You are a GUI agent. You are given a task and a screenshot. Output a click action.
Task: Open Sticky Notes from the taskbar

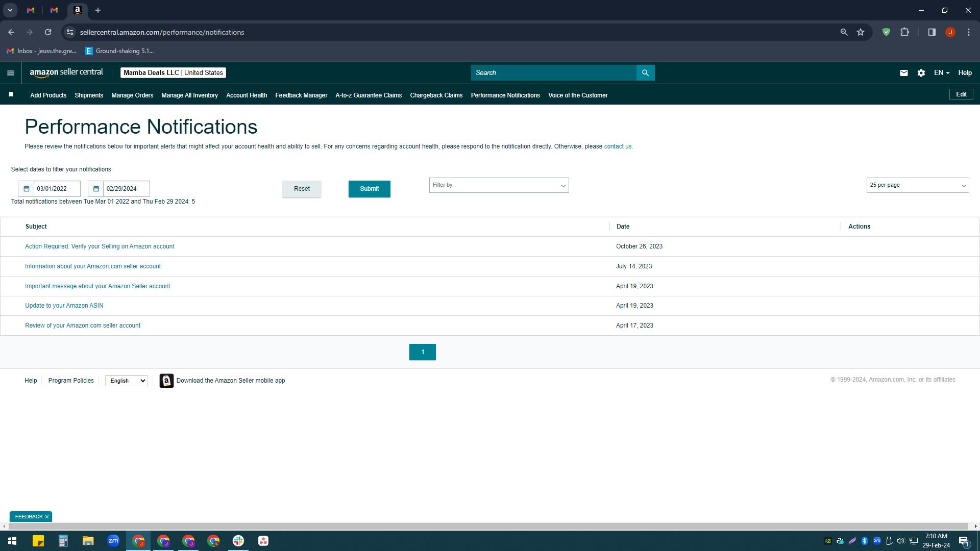click(x=38, y=541)
